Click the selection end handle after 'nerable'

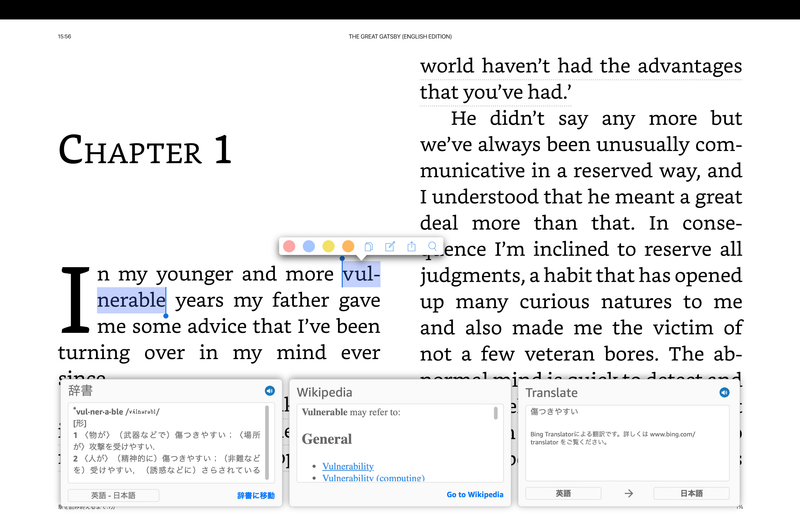tap(166, 316)
